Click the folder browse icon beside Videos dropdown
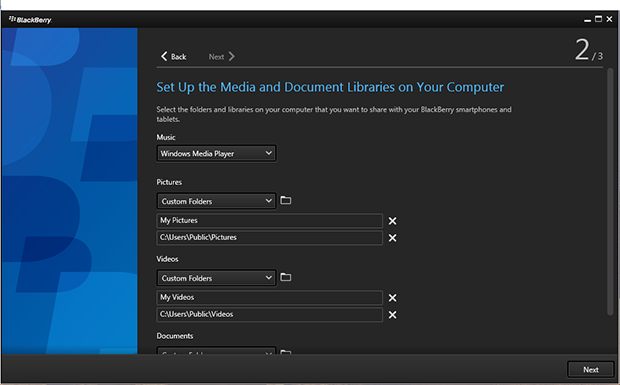 285,277
